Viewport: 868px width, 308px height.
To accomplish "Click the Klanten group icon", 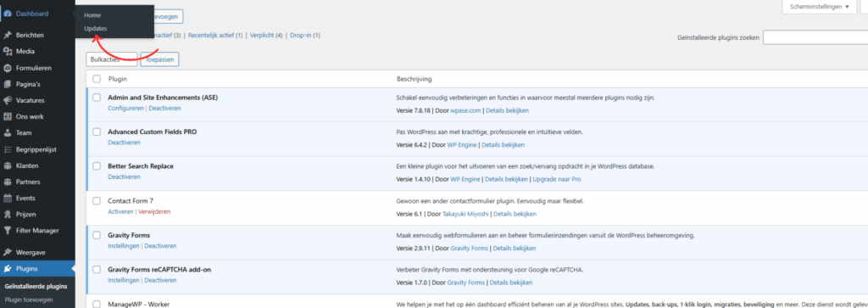I will pos(7,165).
